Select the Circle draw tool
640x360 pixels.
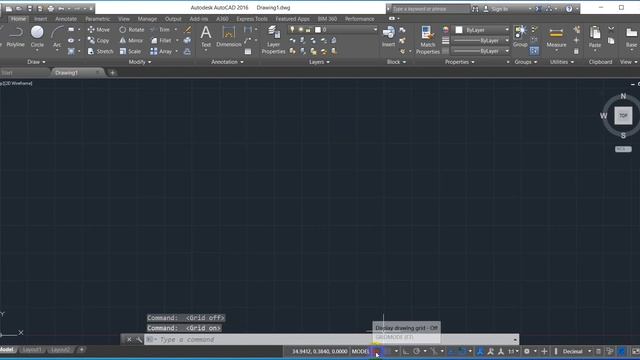coord(37,37)
